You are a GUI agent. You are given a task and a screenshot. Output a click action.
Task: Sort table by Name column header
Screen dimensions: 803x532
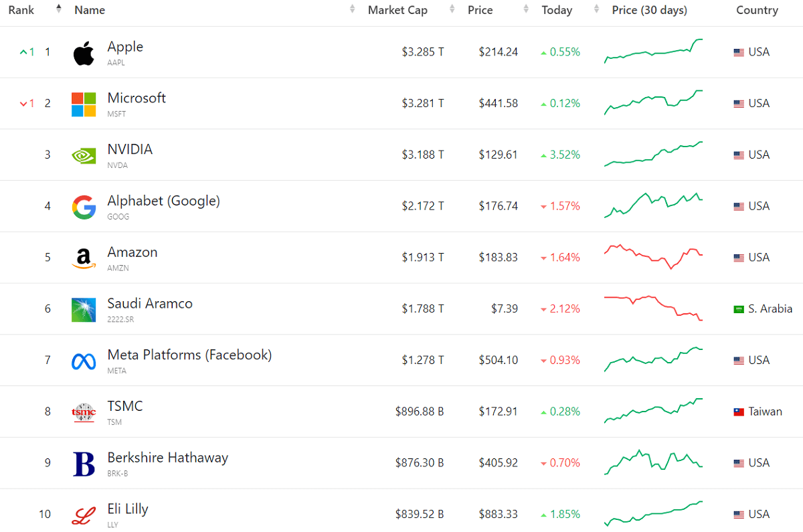90,10
